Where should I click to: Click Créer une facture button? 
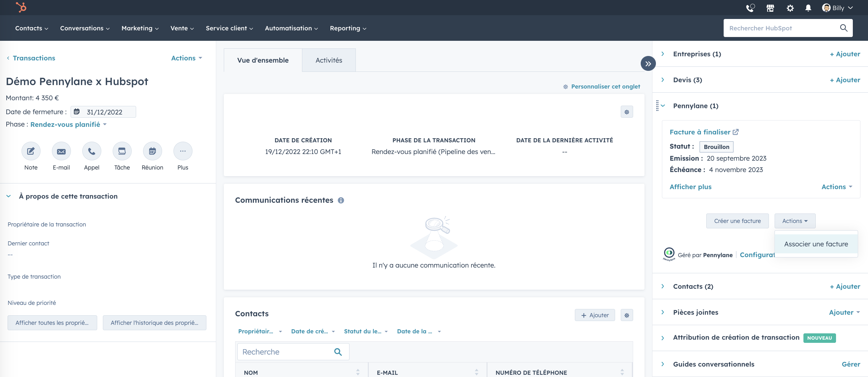(x=737, y=221)
